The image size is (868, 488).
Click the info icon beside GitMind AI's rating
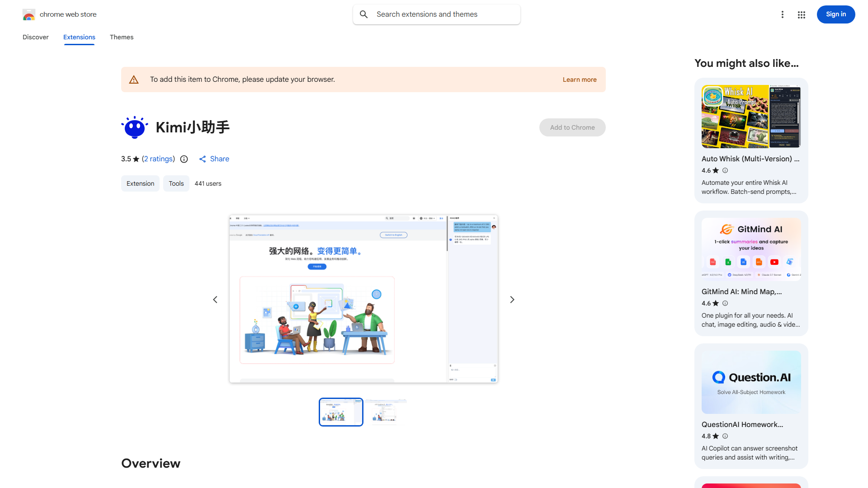point(725,303)
